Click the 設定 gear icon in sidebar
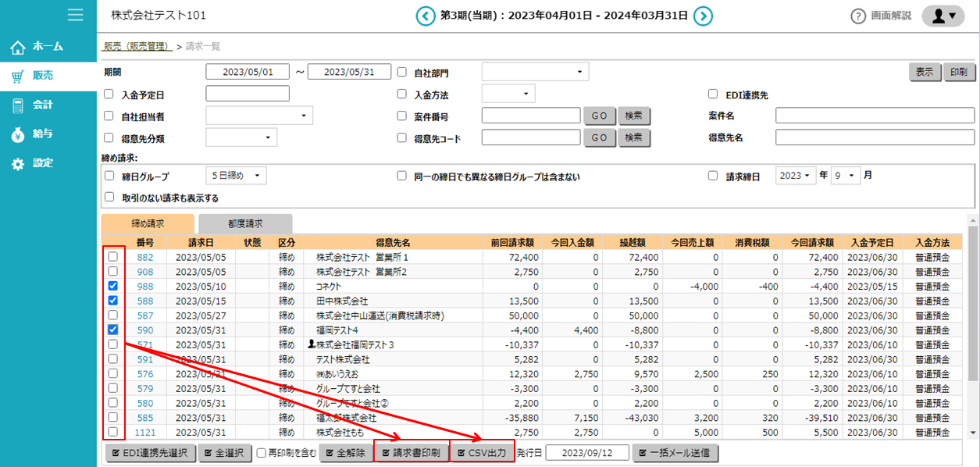980x467 pixels. [17, 164]
